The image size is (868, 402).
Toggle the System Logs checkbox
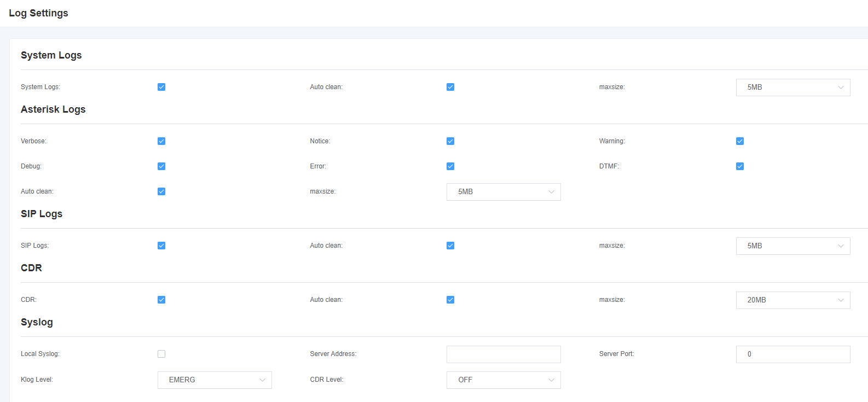(161, 87)
